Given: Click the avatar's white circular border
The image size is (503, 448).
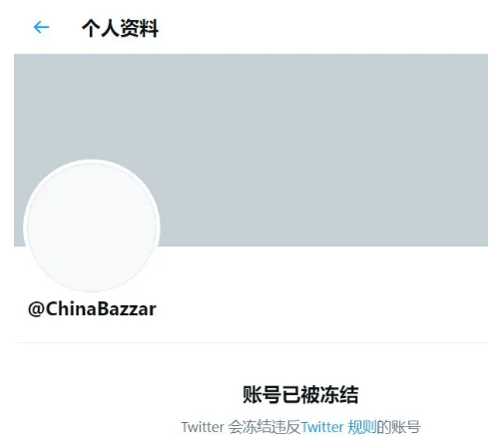Looking at the screenshot, I should [92, 162].
